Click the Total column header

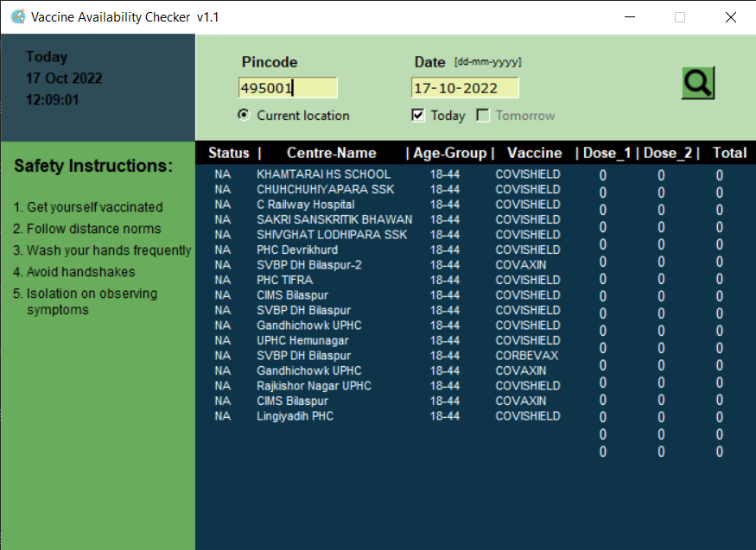pos(729,153)
